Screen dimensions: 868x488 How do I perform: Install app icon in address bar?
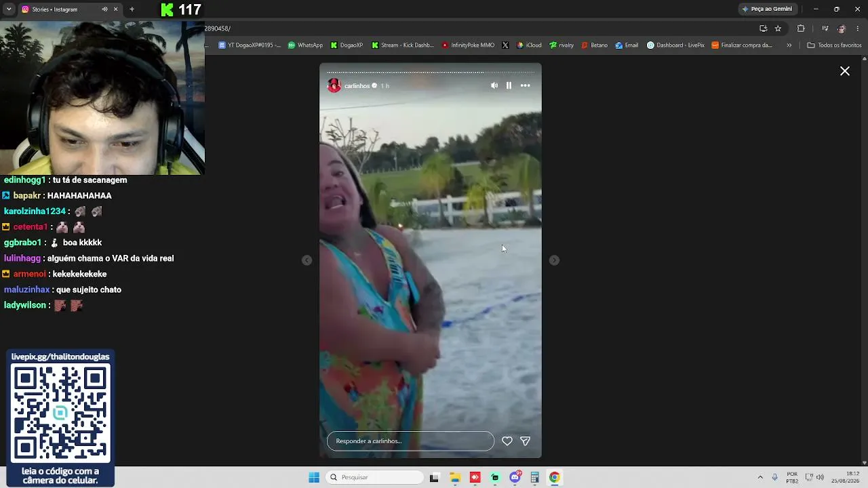point(763,28)
